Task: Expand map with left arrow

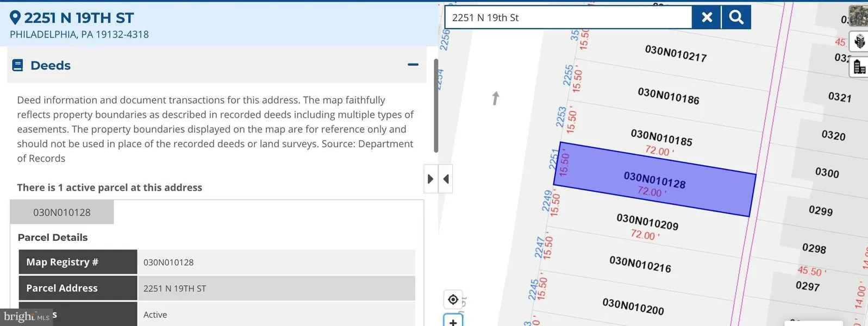Action: [x=446, y=179]
